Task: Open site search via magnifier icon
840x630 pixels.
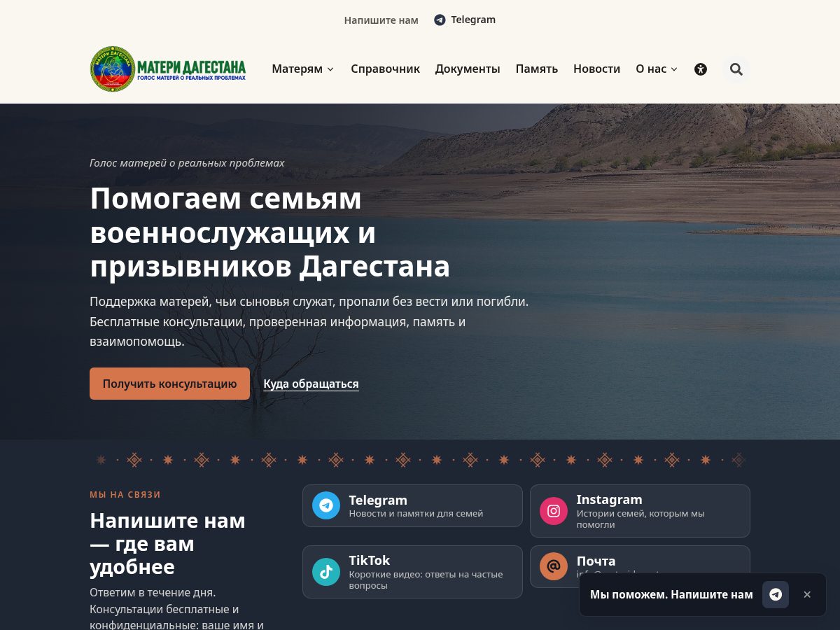Action: tap(736, 69)
